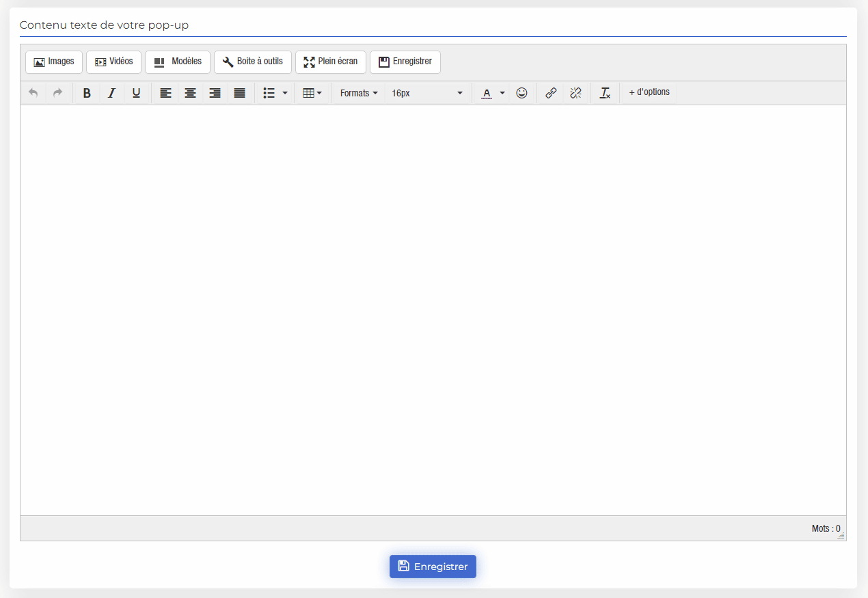Click the toolbar Enregistrer button with floppy icon
This screenshot has width=868, height=598.
405,62
